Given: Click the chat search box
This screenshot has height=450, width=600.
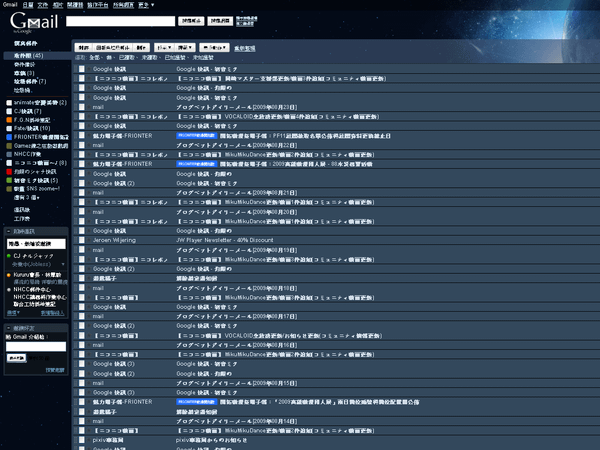Looking at the screenshot, I should [36, 244].
